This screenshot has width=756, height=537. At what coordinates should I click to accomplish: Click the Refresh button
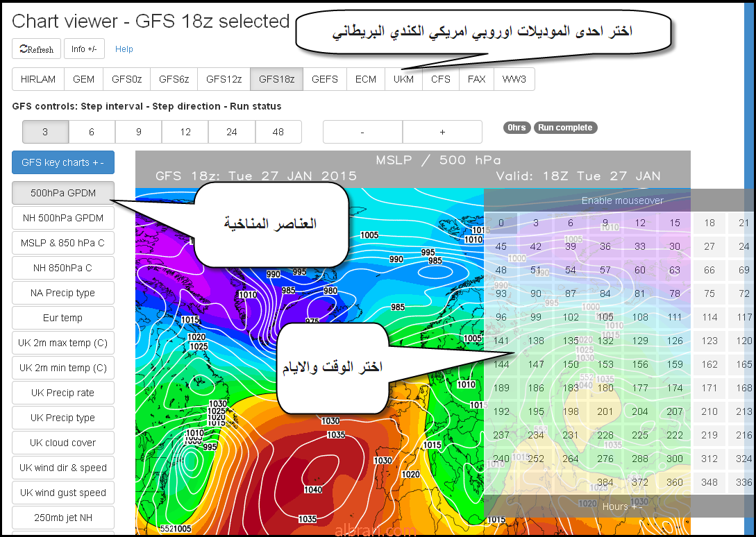coord(37,49)
